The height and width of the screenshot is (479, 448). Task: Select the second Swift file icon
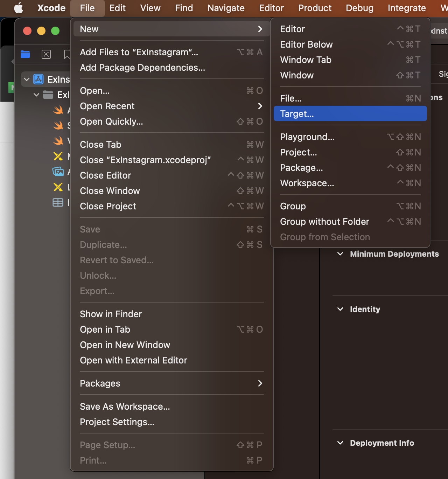click(x=58, y=125)
